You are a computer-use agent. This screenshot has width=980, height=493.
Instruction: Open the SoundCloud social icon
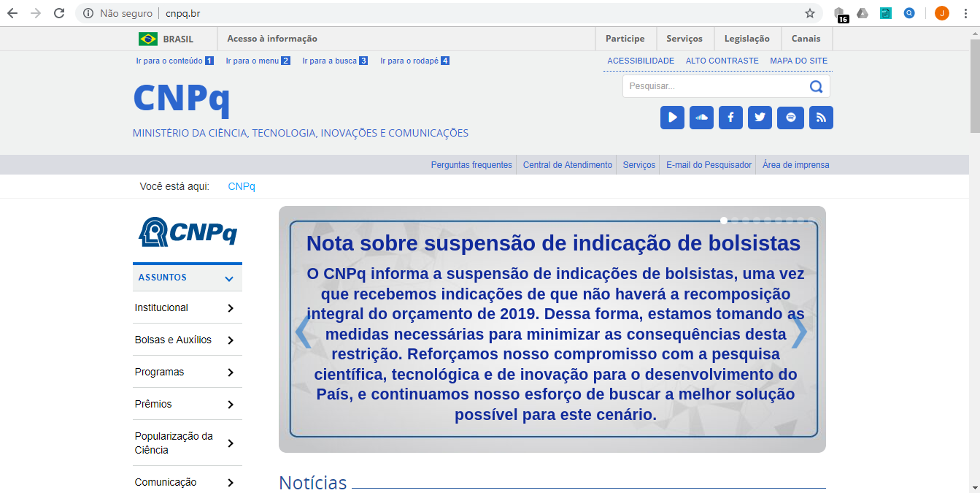pyautogui.click(x=701, y=118)
